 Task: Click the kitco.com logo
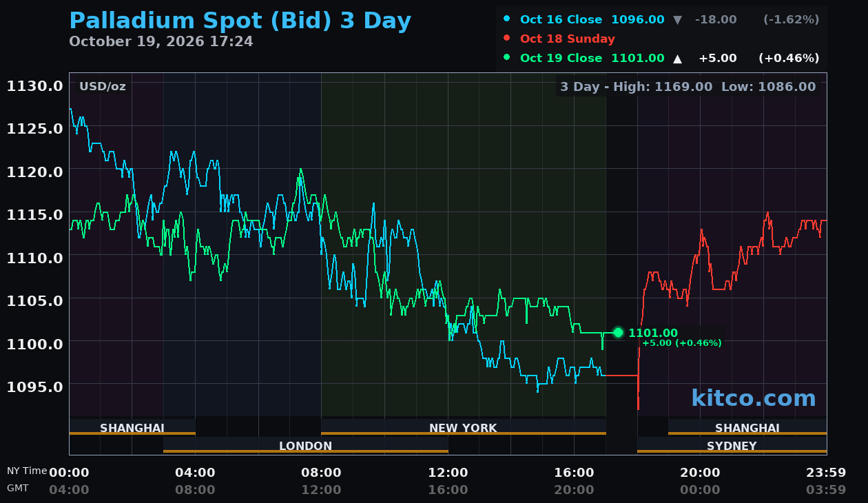point(754,398)
